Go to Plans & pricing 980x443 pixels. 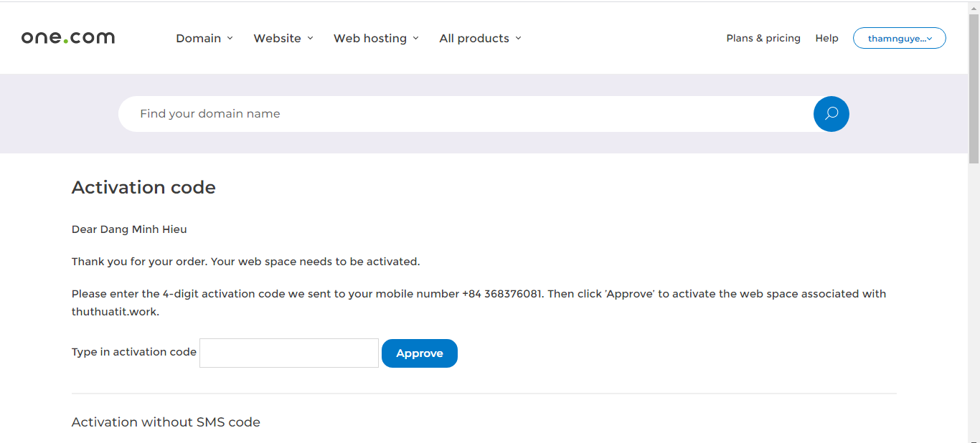pos(763,38)
